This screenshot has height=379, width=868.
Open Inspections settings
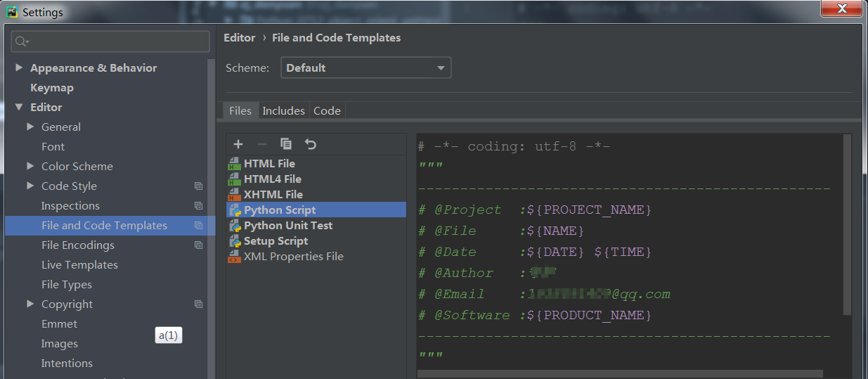coord(70,205)
